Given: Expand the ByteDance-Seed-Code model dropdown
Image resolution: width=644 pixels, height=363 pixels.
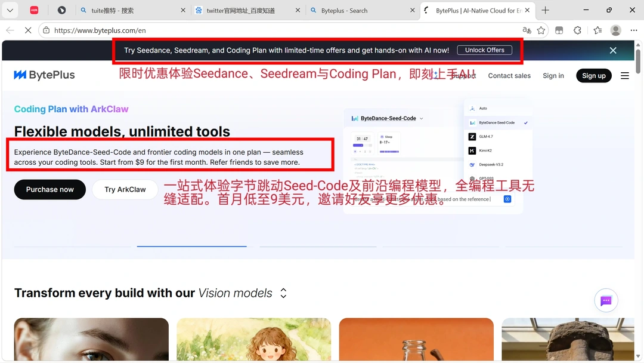Looking at the screenshot, I should click(x=388, y=118).
